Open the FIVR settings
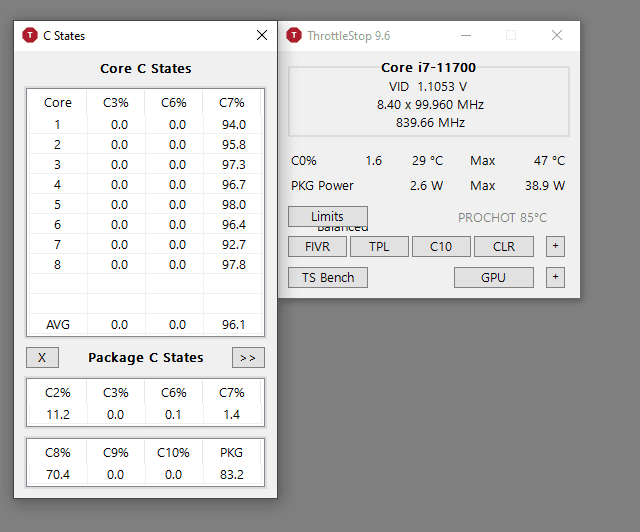Screen dimensions: 640x532 coord(317,247)
